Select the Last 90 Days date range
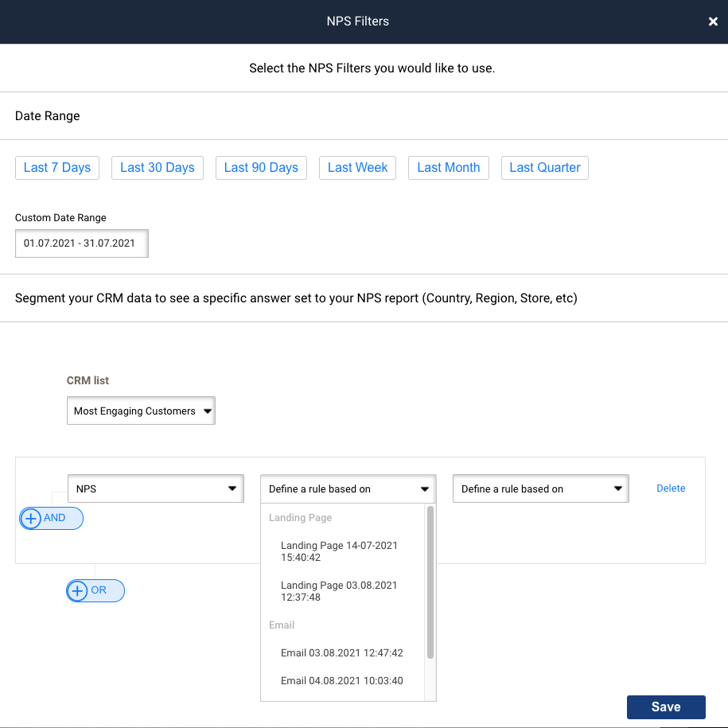 coord(261,167)
